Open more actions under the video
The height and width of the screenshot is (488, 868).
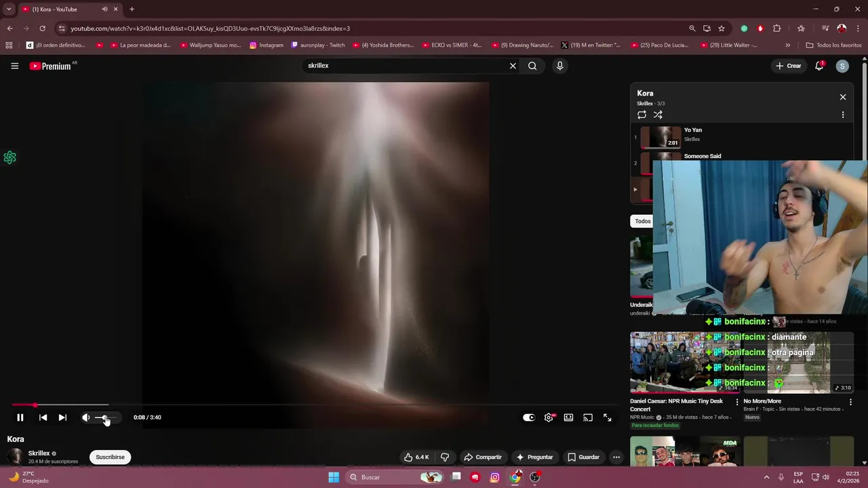coord(616,457)
